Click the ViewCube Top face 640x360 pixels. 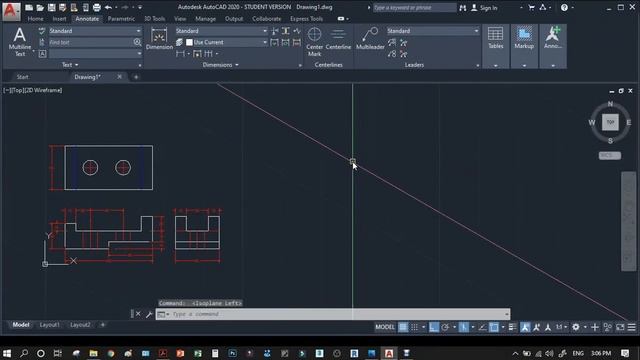click(x=610, y=122)
